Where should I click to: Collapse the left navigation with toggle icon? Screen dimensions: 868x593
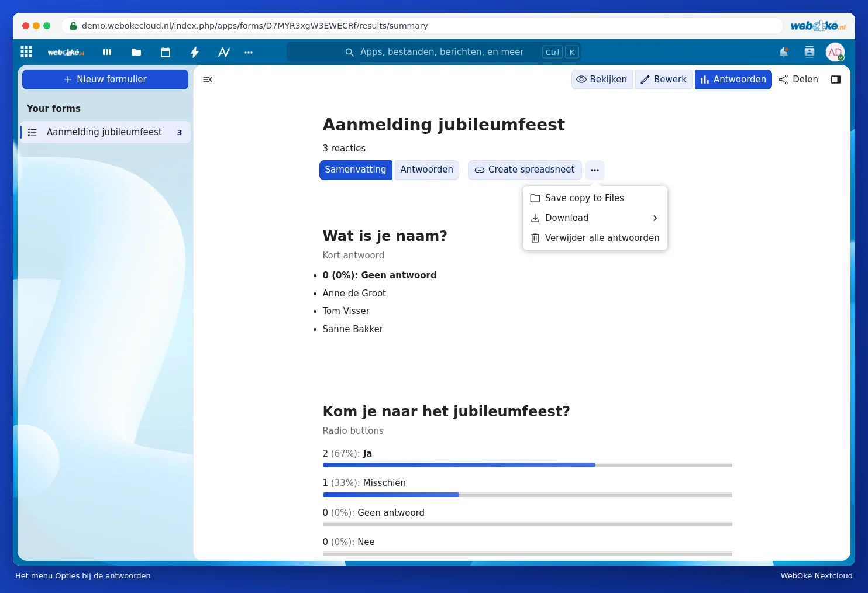click(x=207, y=80)
